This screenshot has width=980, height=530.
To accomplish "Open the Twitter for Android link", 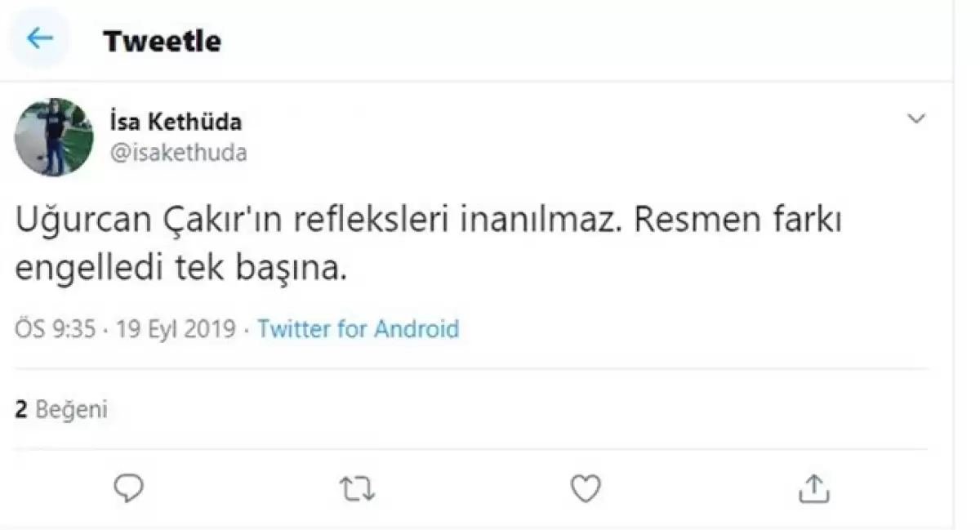I will tap(359, 329).
